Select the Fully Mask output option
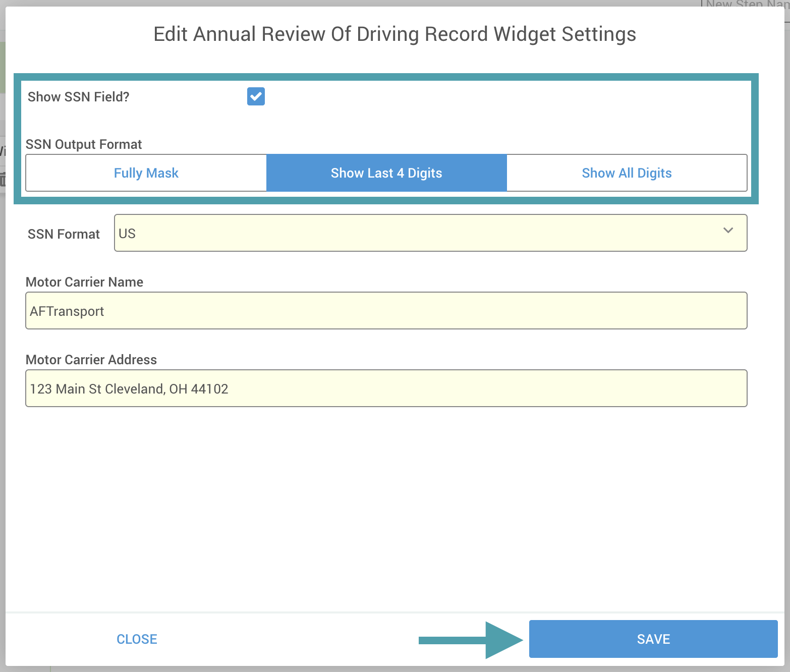Viewport: 790px width, 672px height. [146, 173]
